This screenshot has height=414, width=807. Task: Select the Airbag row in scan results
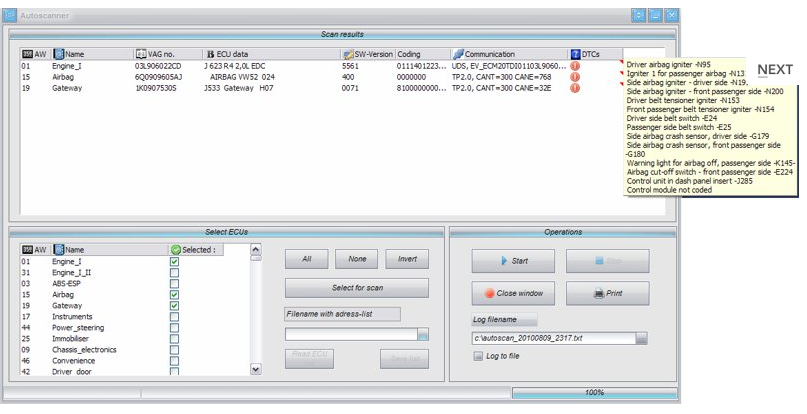[x=200, y=77]
